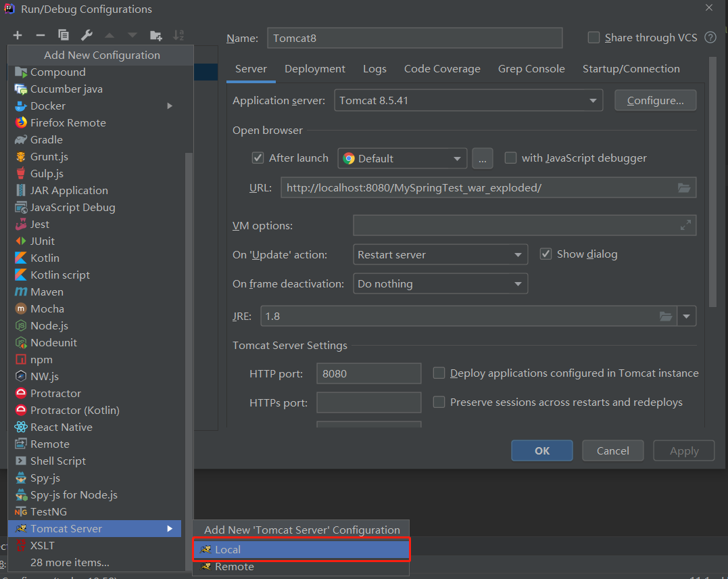Switch to the Deployment tab
The height and width of the screenshot is (579, 728).
pyautogui.click(x=315, y=69)
